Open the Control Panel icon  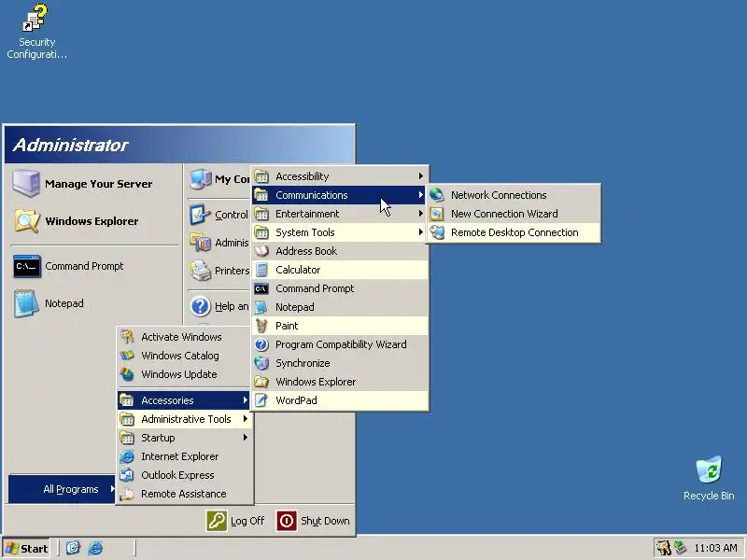click(x=200, y=215)
